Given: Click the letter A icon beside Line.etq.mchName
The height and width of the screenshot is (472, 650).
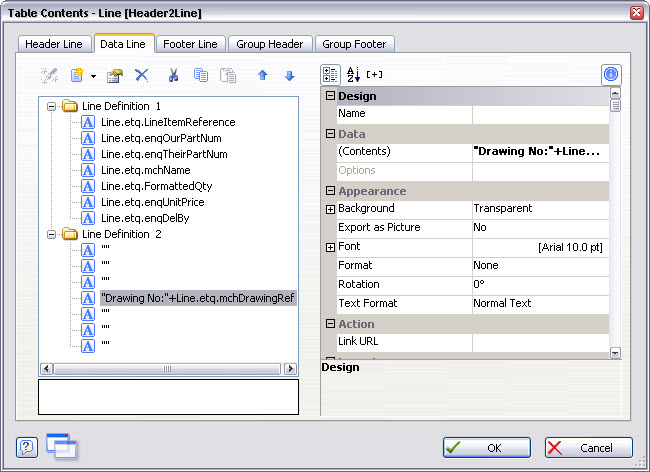Looking at the screenshot, I should [x=87, y=170].
